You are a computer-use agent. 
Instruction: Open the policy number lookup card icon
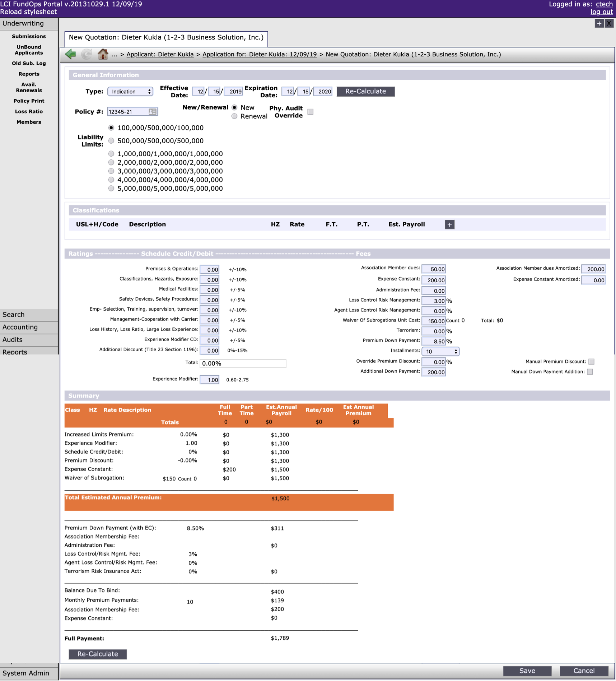pos(153,112)
